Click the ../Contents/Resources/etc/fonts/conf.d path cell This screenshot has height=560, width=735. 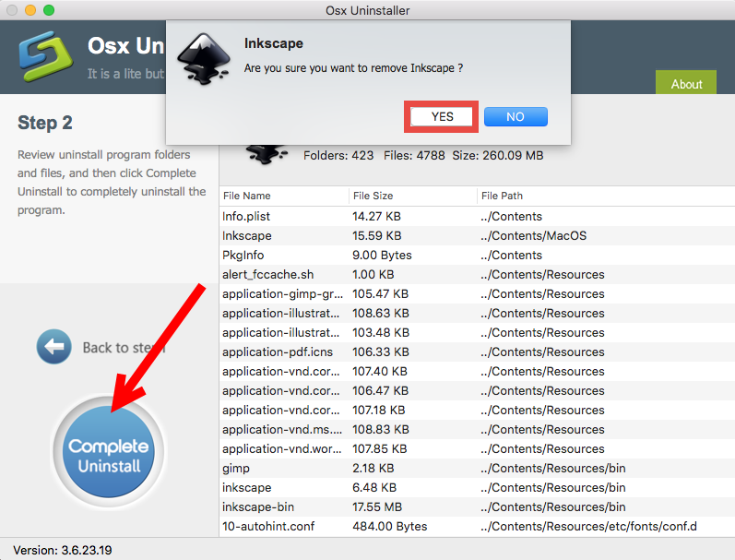588,526
